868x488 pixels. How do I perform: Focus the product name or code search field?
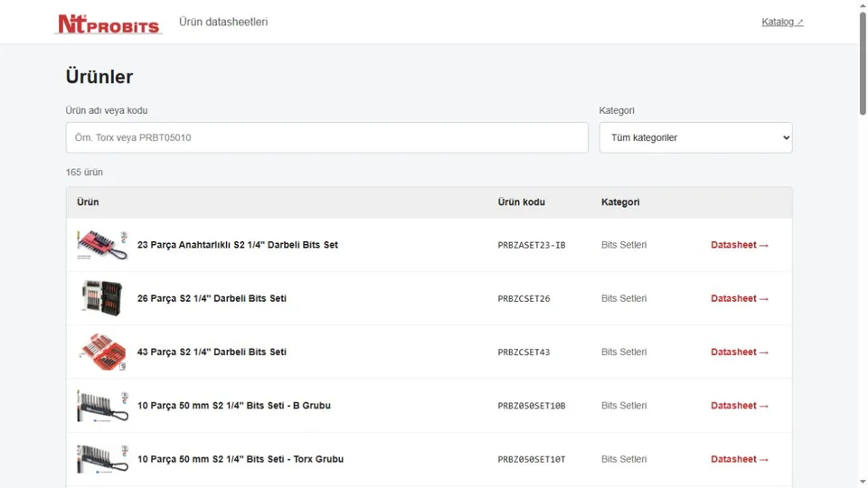[326, 137]
